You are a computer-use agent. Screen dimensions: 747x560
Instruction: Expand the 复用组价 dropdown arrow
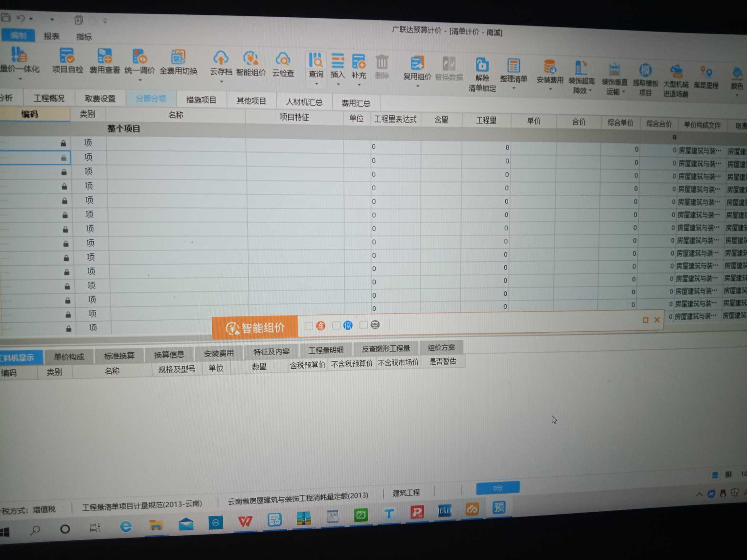tap(417, 86)
